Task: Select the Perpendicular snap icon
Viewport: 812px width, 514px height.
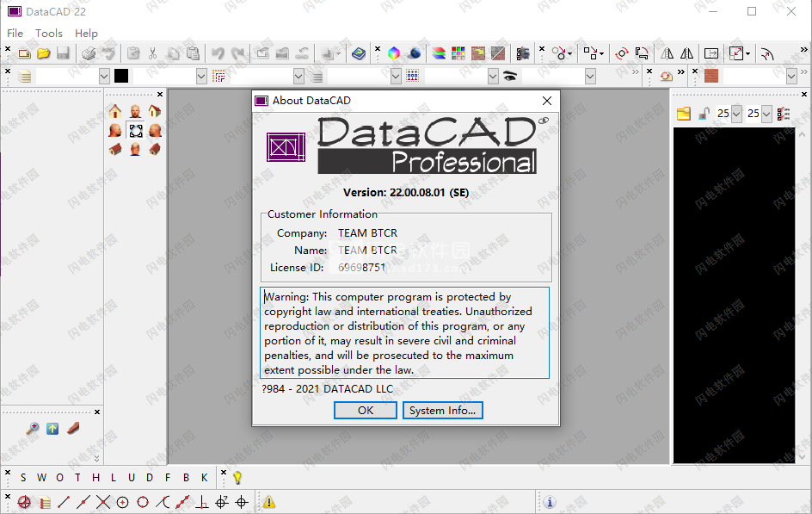Action: coord(202,502)
